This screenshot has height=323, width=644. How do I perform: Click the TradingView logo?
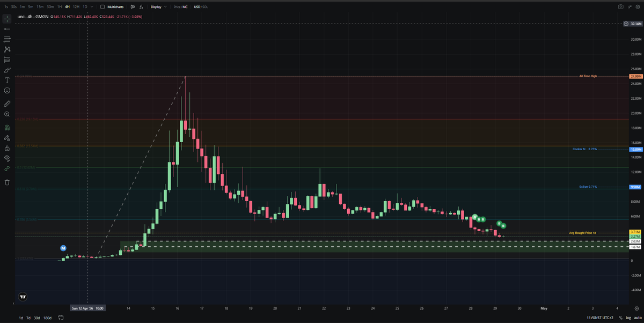[23, 297]
